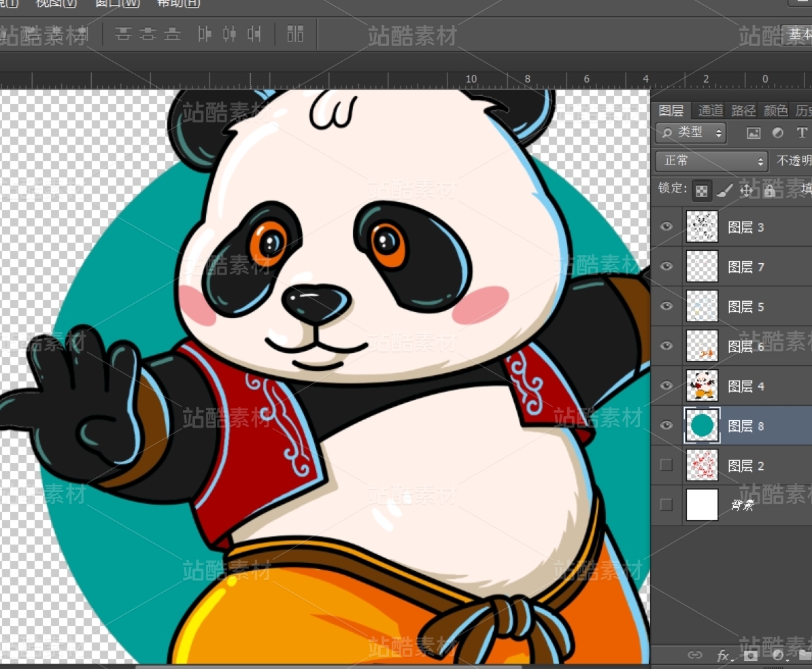Add layer mask icon at panel bottom
812x669 pixels.
750,655
